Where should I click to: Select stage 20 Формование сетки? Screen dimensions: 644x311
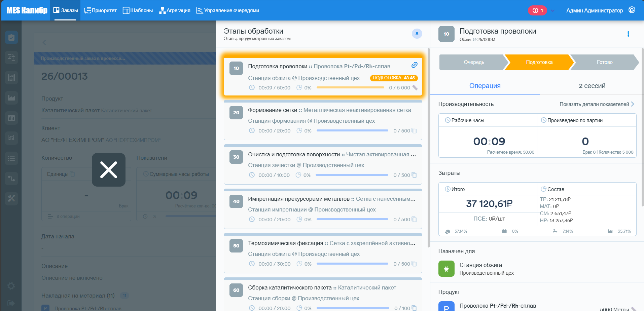click(x=323, y=120)
